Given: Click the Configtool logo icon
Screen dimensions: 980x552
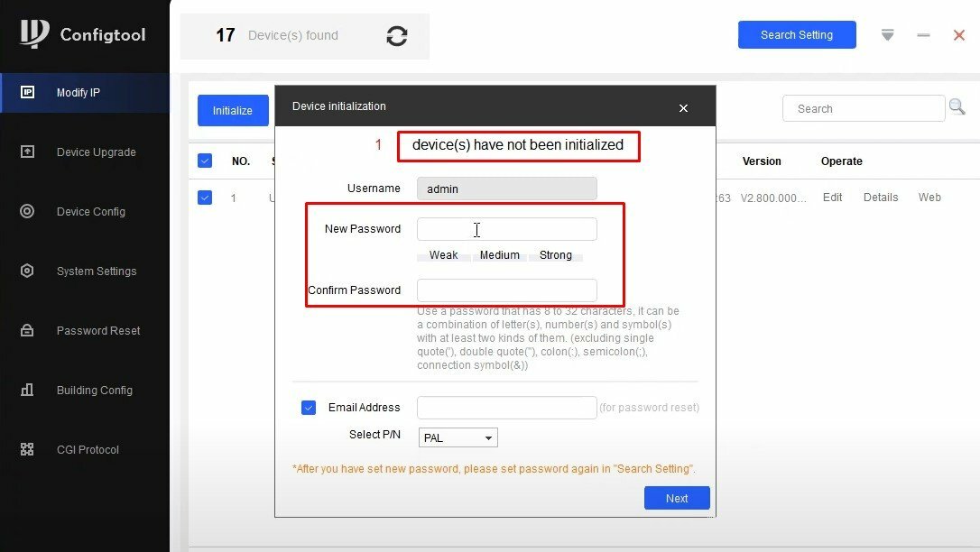Looking at the screenshot, I should (33, 33).
